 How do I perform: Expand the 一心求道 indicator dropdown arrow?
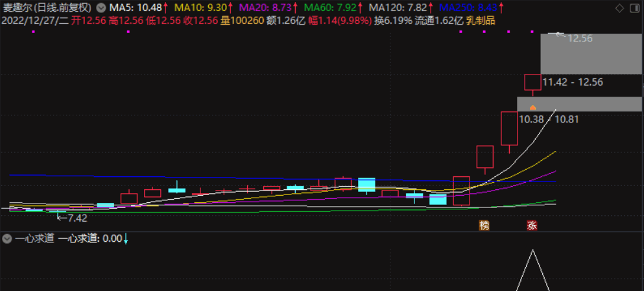click(6, 239)
